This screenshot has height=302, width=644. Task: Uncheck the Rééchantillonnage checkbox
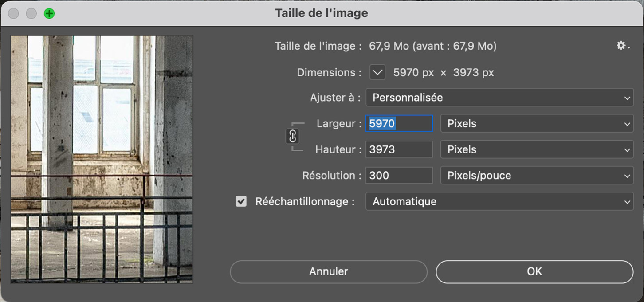[241, 201]
